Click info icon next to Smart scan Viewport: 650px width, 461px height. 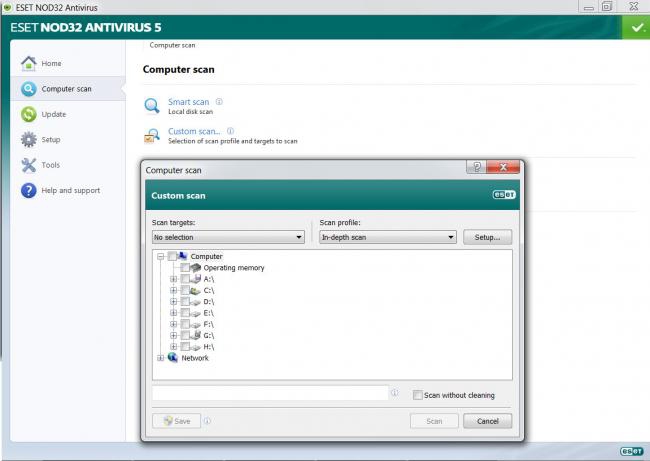[219, 102]
